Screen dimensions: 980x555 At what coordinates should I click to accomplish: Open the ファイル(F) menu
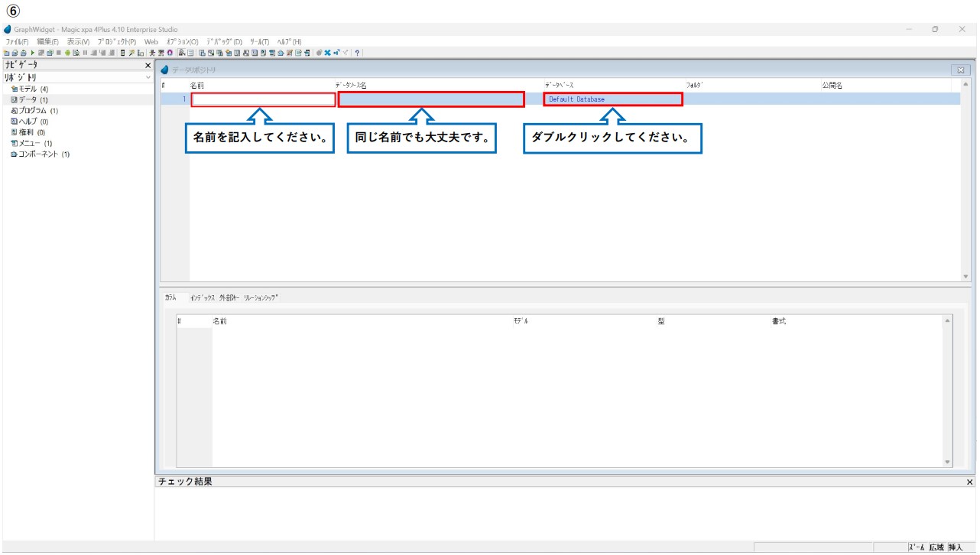point(17,41)
